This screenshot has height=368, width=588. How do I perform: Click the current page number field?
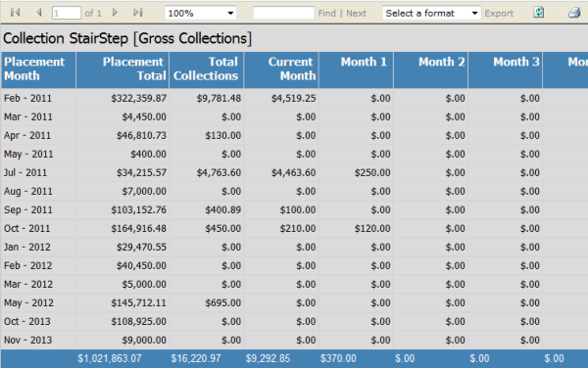[x=67, y=13]
